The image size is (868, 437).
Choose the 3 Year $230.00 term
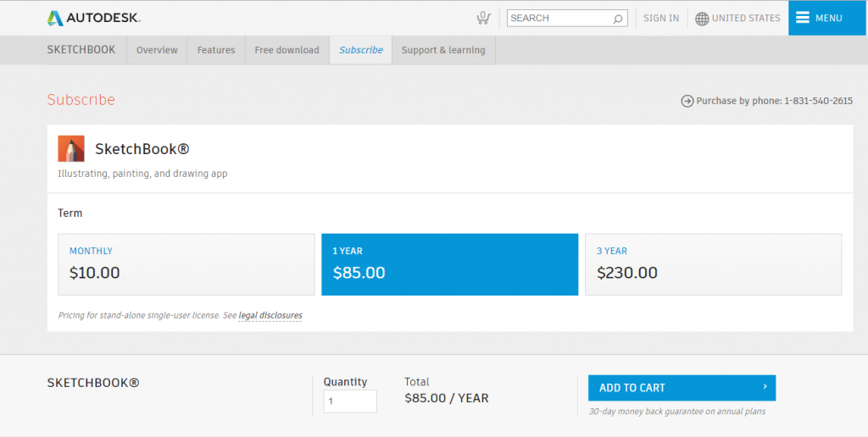coord(713,264)
